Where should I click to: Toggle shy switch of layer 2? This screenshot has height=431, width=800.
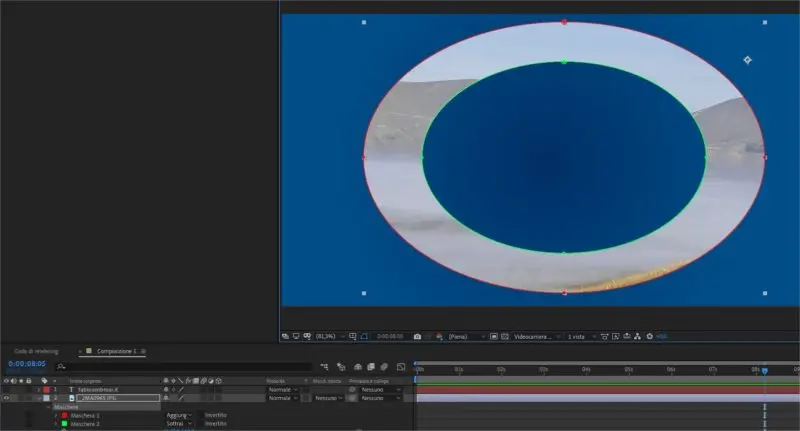tap(166, 398)
